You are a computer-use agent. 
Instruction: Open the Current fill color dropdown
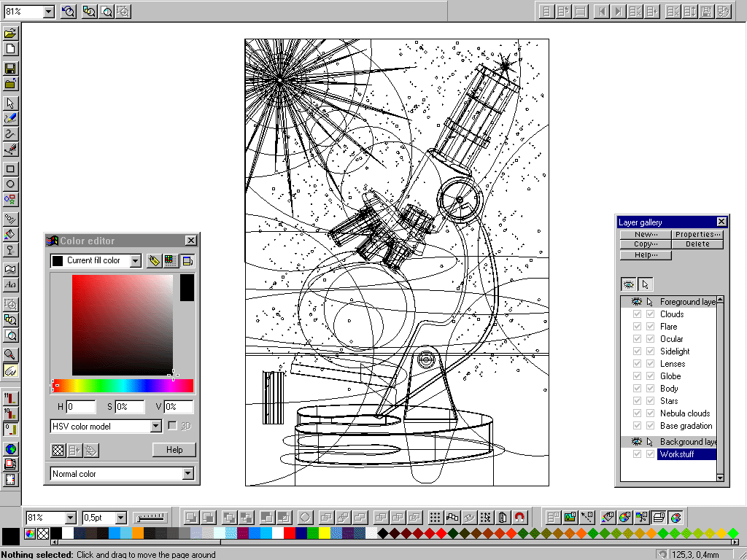(x=135, y=260)
